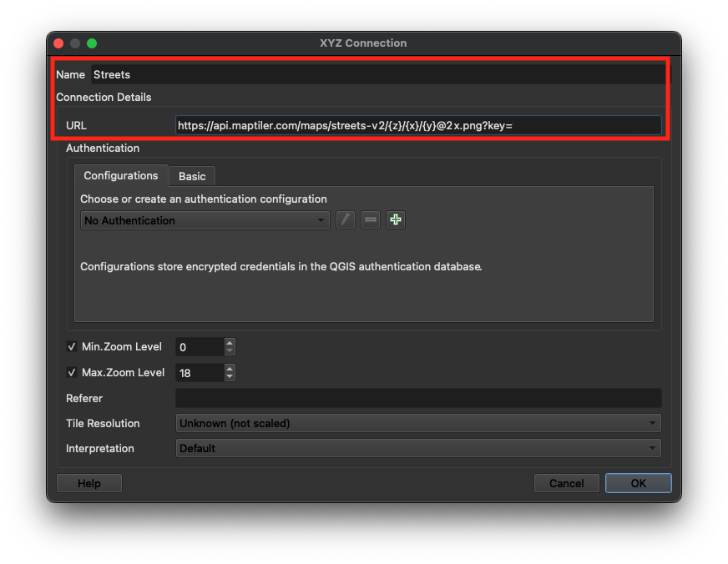Switch to the Basic authentication tab
728x564 pixels.
coord(192,176)
